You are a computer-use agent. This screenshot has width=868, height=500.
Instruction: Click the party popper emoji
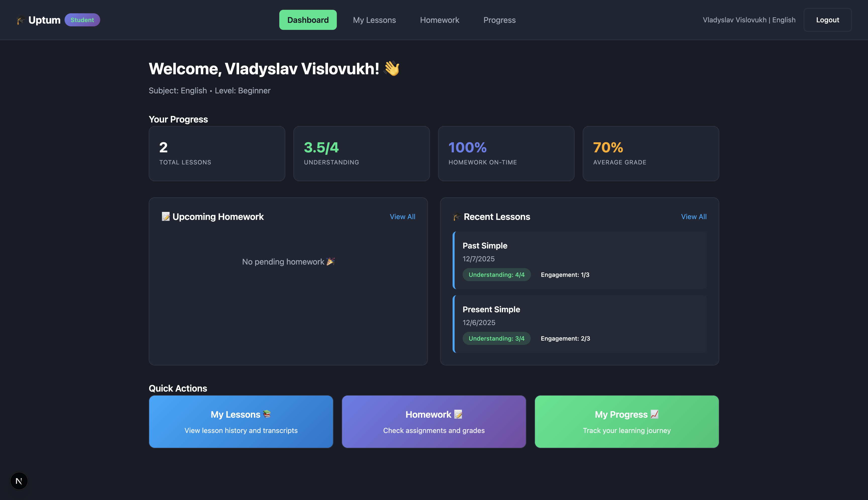click(x=331, y=261)
